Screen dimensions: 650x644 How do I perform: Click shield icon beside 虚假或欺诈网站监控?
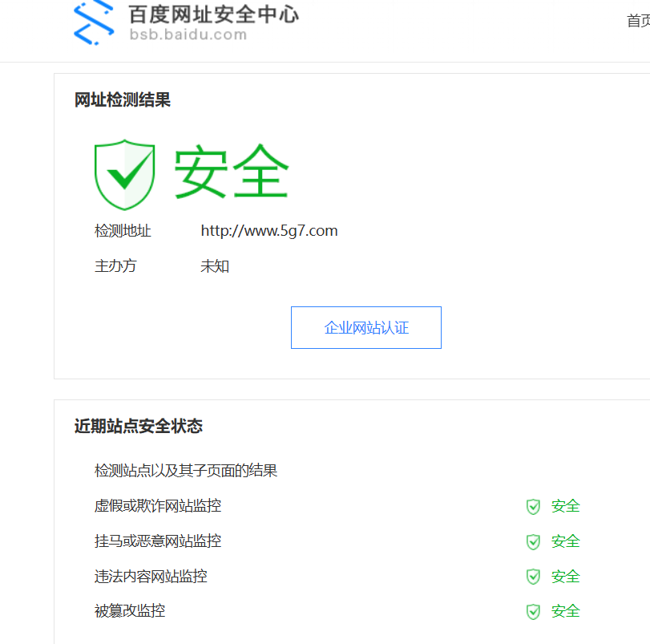coord(533,507)
